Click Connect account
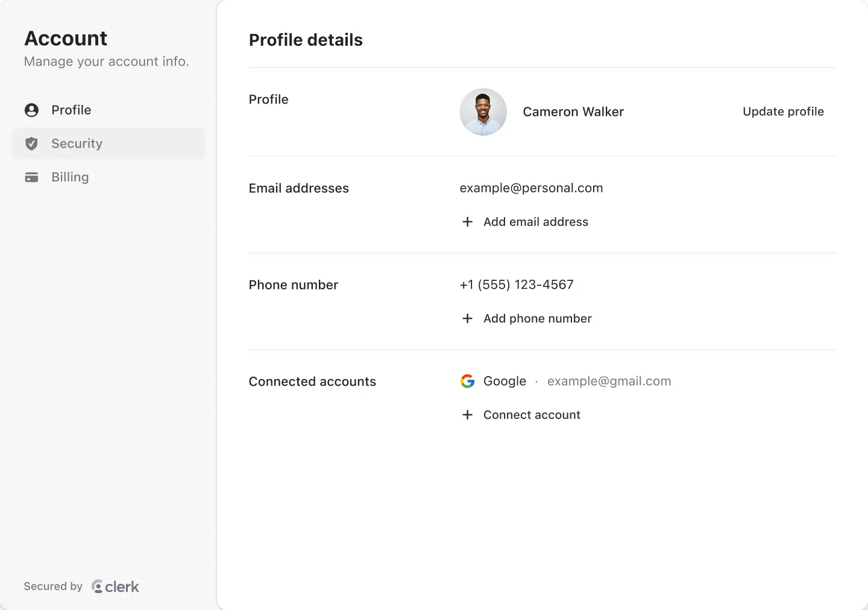 [532, 415]
